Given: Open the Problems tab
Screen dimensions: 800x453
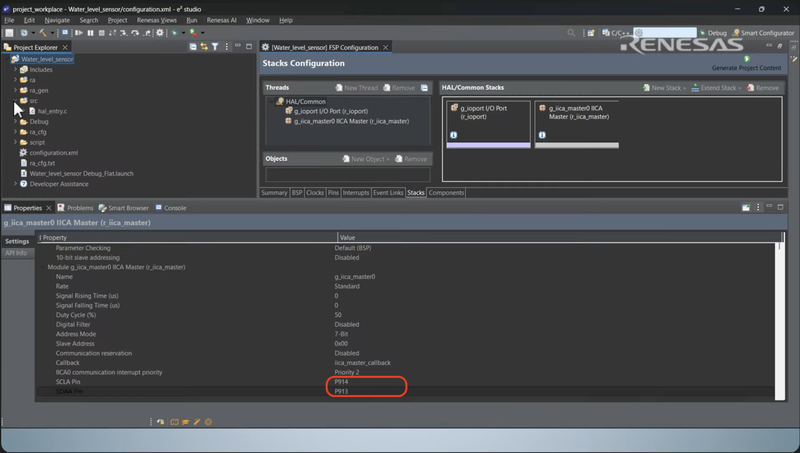Looking at the screenshot, I should (76, 208).
